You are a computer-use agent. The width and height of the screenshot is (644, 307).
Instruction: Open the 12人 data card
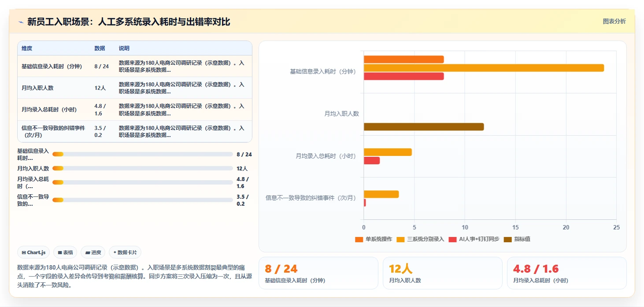[x=442, y=273]
